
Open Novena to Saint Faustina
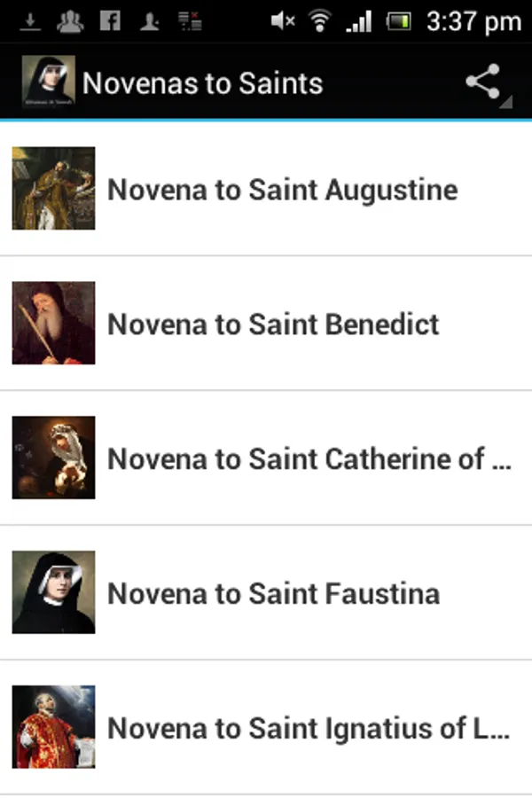[x=273, y=593]
